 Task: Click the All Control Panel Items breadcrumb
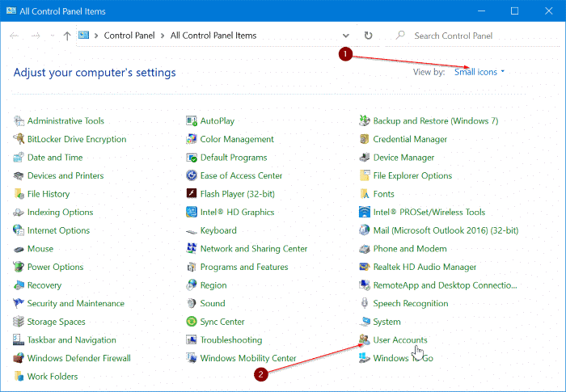(213, 36)
